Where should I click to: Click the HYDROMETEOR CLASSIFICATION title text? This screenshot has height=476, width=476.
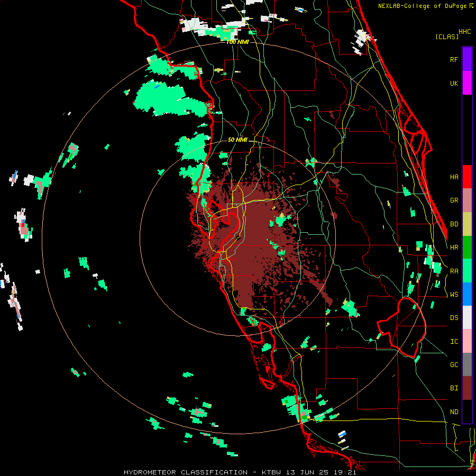coord(186,472)
